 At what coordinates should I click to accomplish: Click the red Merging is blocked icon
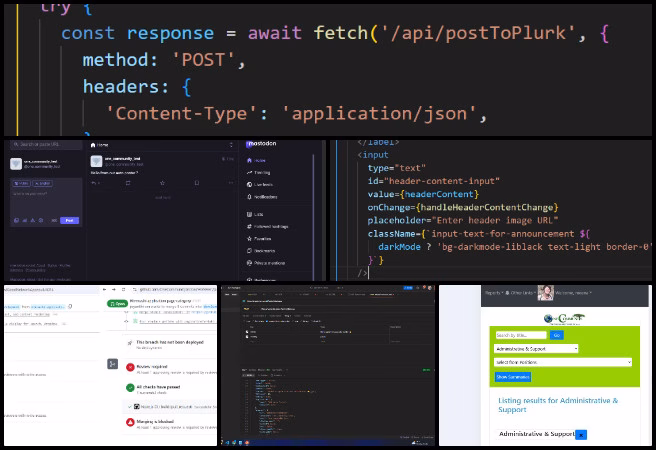(x=130, y=422)
